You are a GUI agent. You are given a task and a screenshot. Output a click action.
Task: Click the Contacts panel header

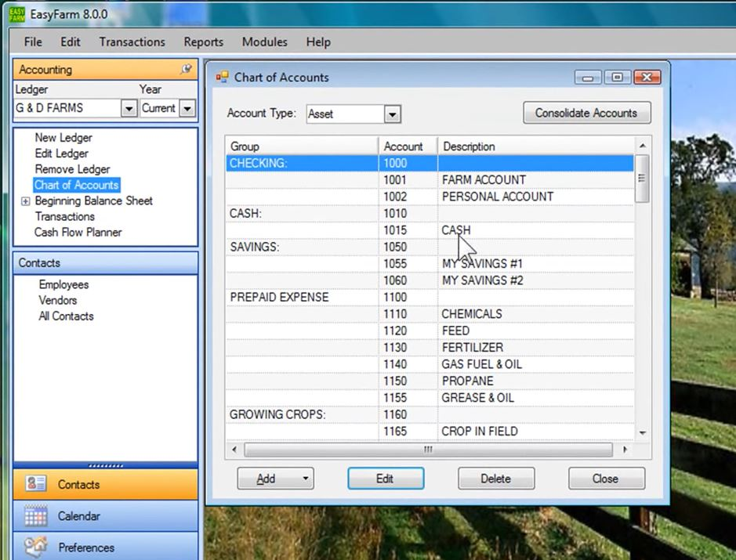pyautogui.click(x=106, y=262)
